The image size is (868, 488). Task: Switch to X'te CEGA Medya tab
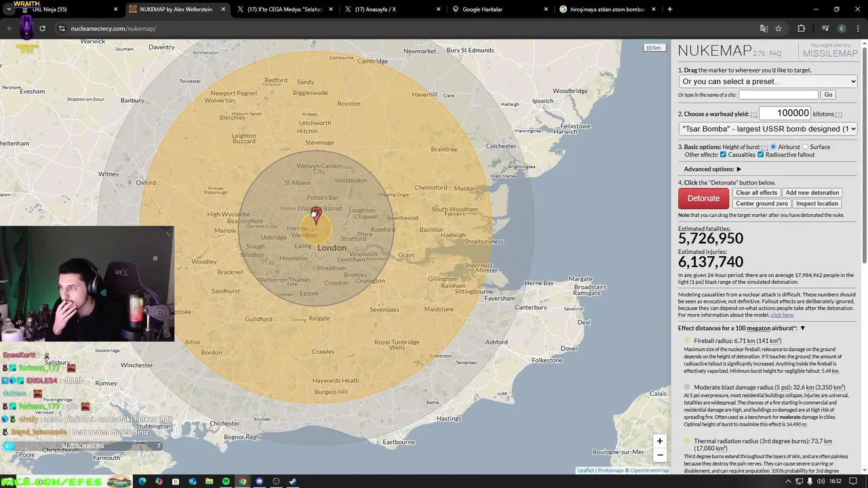click(x=285, y=9)
